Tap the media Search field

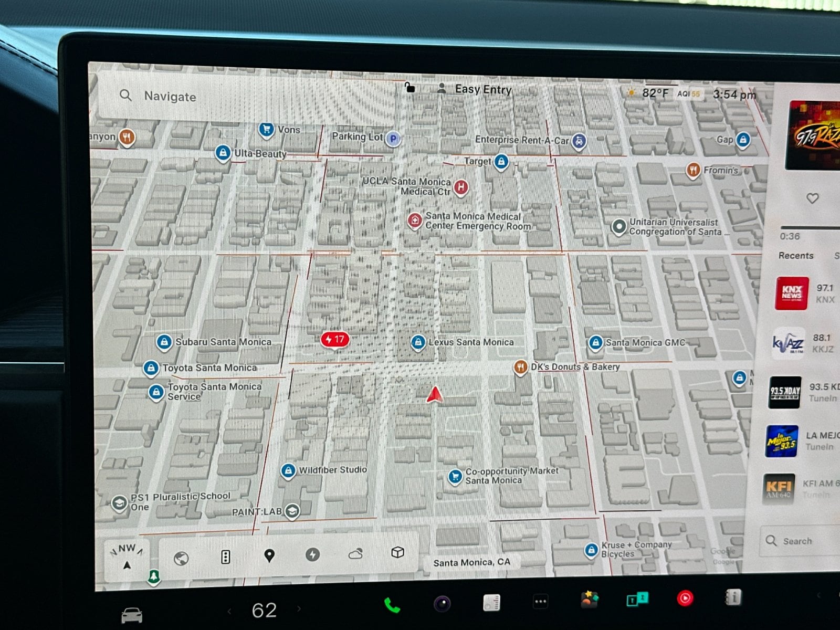pos(800,541)
